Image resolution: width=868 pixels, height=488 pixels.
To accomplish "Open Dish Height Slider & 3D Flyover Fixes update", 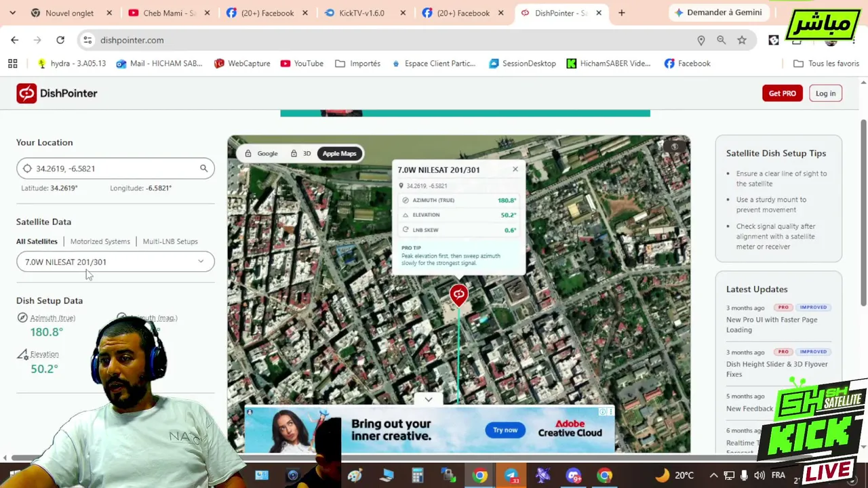I will [x=777, y=369].
